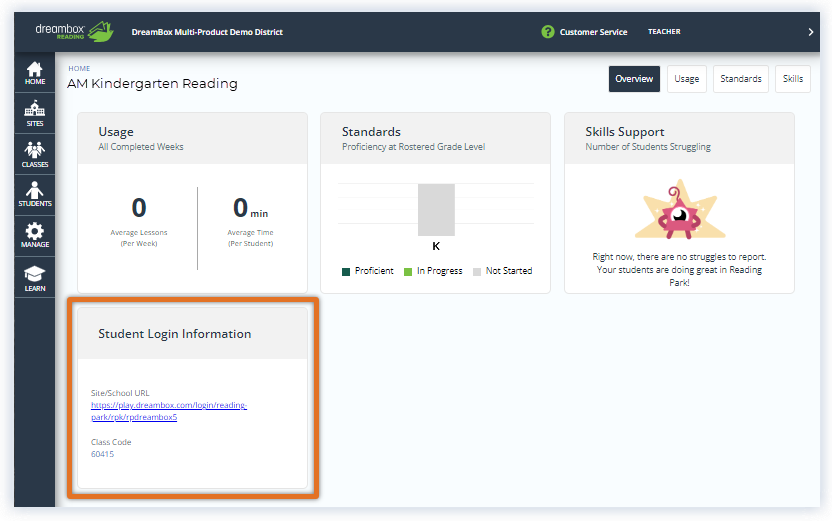Click the In Progress legend swatch
Image resolution: width=832 pixels, height=521 pixels.
408,272
